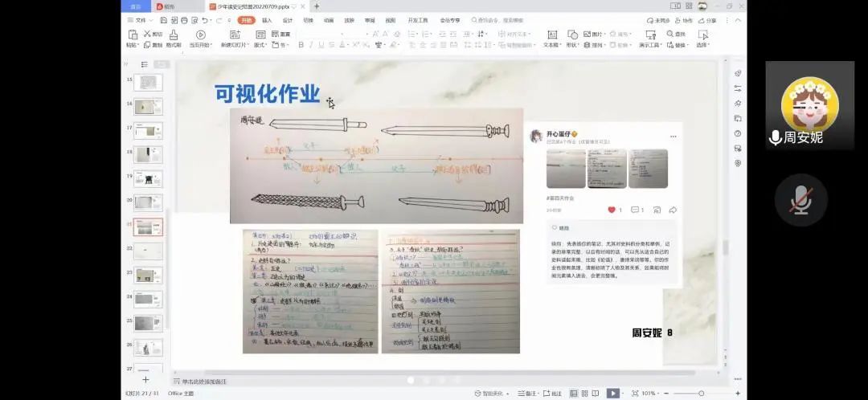Start the slideshow from status bar play button
Screen dimensions: 868x400
(x=611, y=394)
